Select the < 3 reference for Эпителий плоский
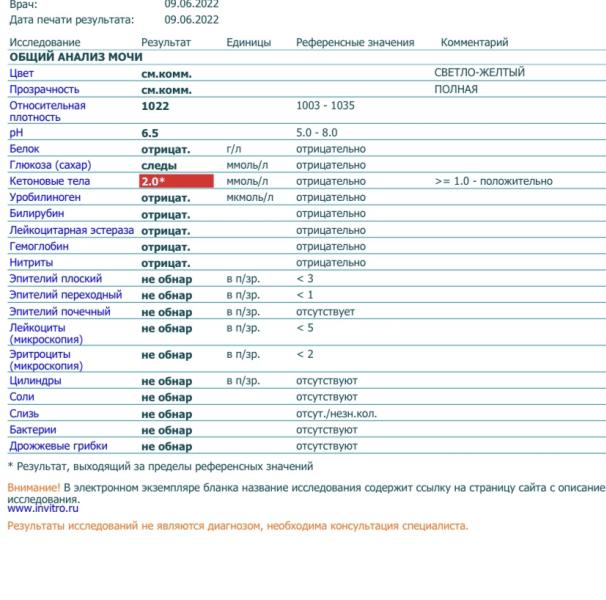 (305, 278)
